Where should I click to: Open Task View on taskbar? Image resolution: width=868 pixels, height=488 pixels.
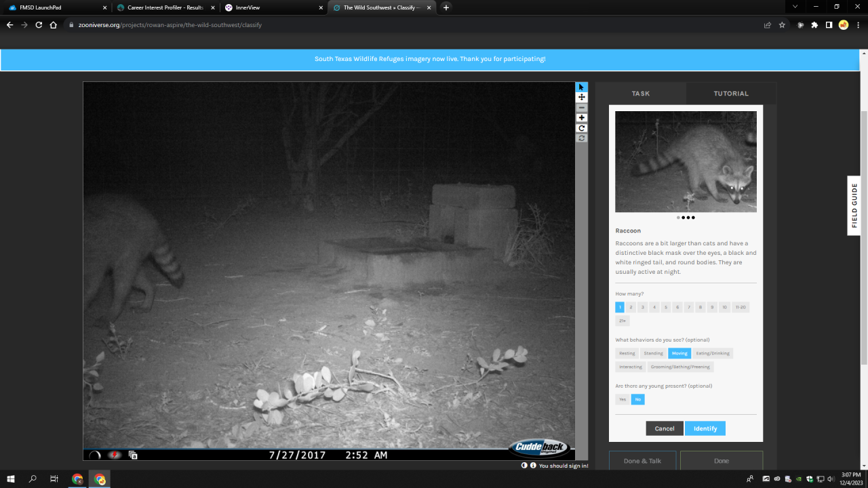(x=54, y=479)
